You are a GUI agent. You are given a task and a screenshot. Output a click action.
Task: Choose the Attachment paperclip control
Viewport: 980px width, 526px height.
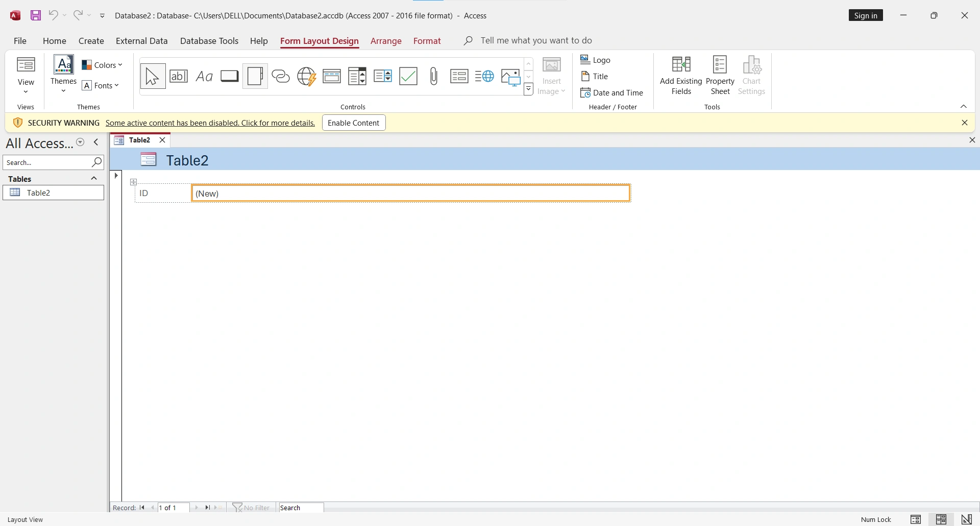pos(434,77)
